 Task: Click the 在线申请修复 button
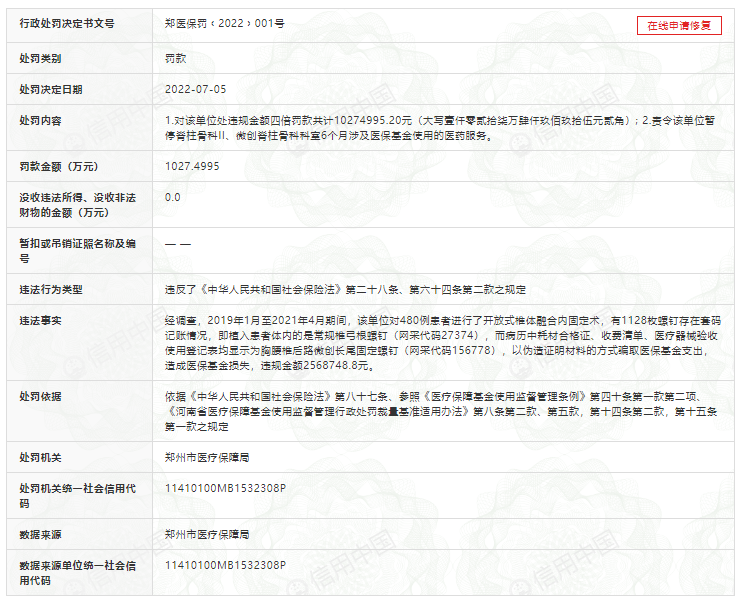[679, 26]
